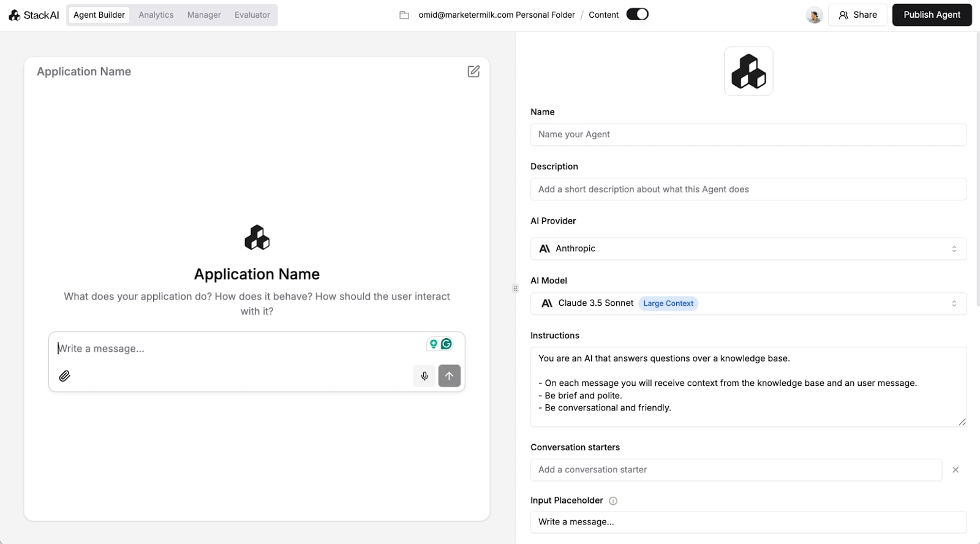Click the Share button

click(x=858, y=15)
